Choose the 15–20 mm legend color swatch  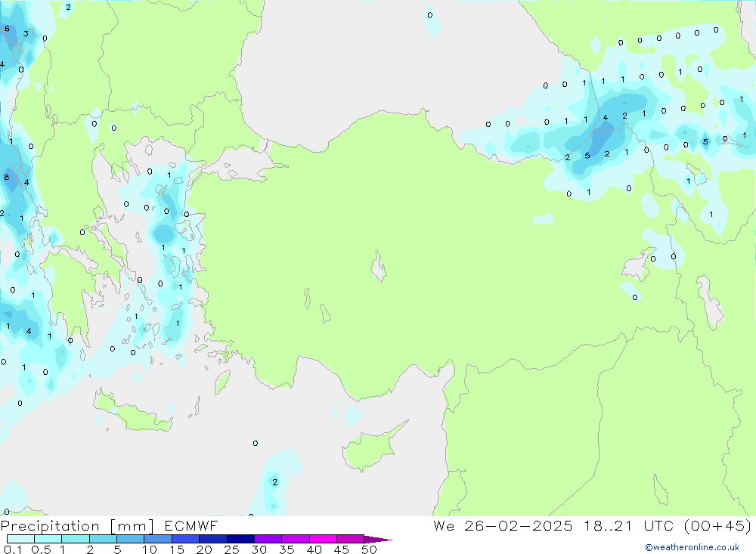coord(186,539)
